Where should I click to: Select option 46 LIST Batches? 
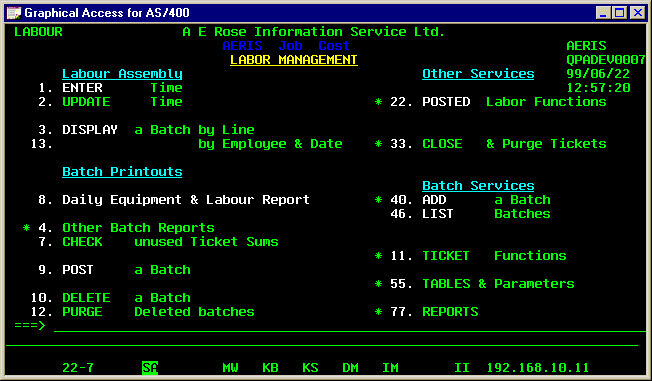tap(470, 214)
